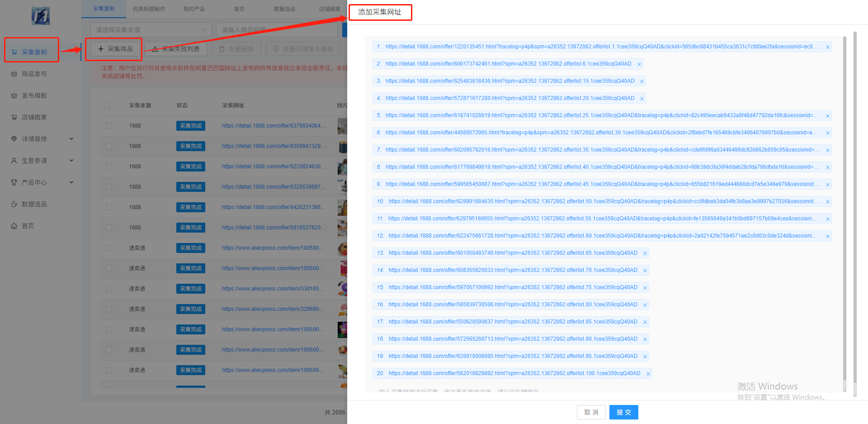Screen dimensions: 868x424
Task: Check the row with aliexpress item/329690 URL
Action: pyautogui.click(x=109, y=309)
